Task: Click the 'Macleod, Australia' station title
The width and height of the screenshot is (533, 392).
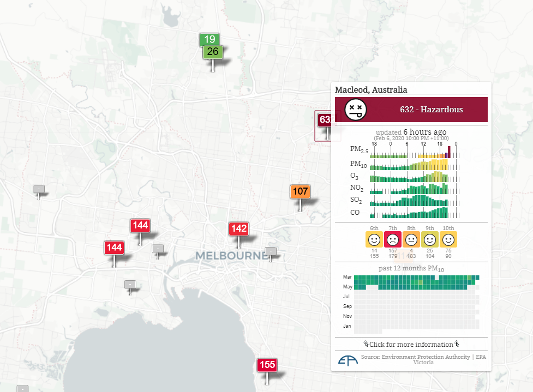Action: (371, 89)
